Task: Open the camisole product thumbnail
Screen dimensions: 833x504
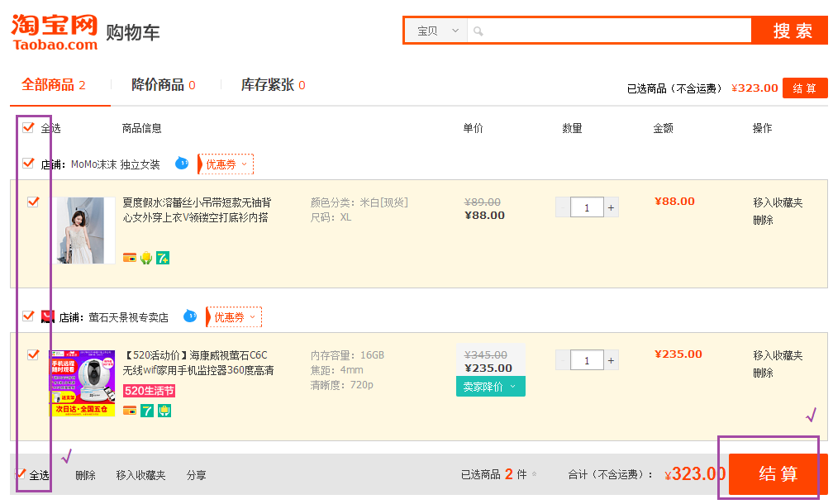Action: (x=83, y=231)
